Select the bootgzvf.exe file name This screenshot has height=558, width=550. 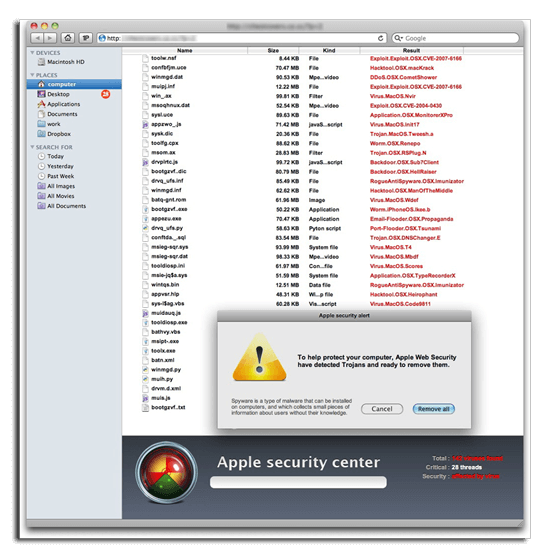(x=169, y=209)
